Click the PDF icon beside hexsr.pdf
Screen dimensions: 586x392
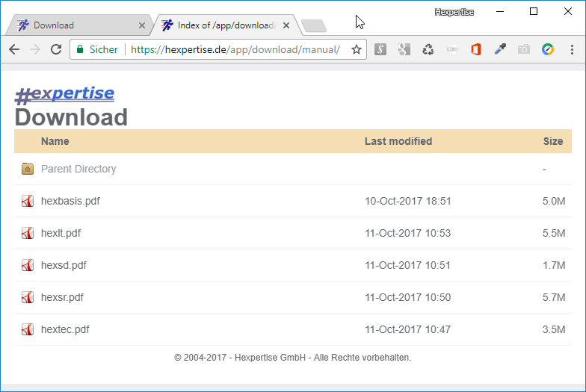pyautogui.click(x=28, y=297)
